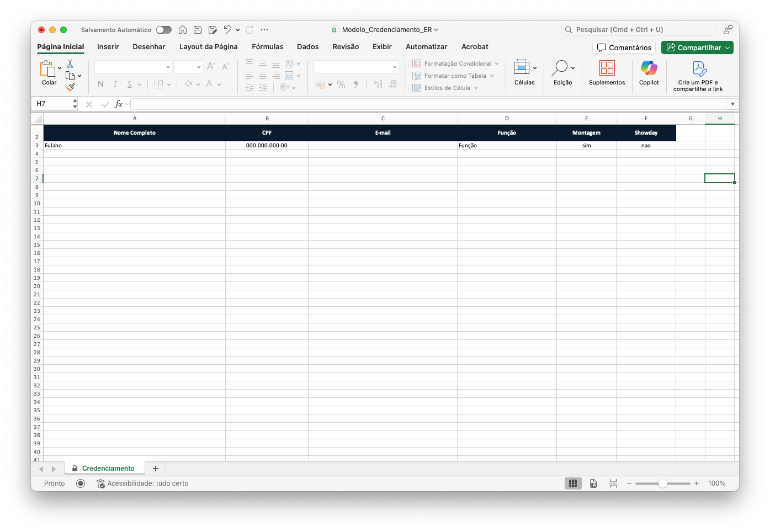Select the Credenciamento sheet tab
The image size is (770, 532).
[108, 469]
